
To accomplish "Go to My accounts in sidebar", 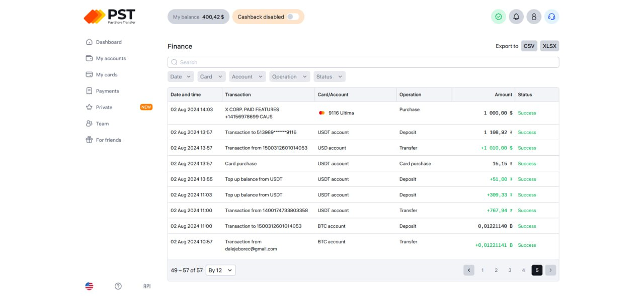I will click(x=111, y=58).
